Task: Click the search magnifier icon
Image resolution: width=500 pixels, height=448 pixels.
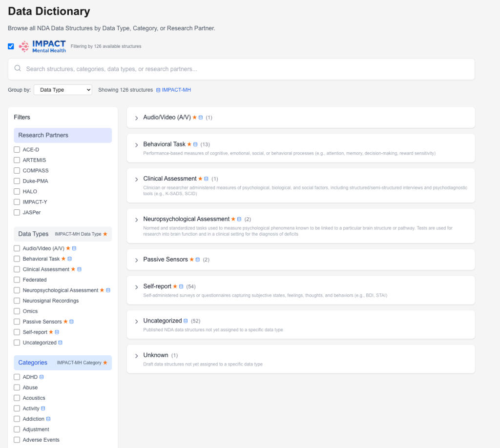Action: click(18, 69)
